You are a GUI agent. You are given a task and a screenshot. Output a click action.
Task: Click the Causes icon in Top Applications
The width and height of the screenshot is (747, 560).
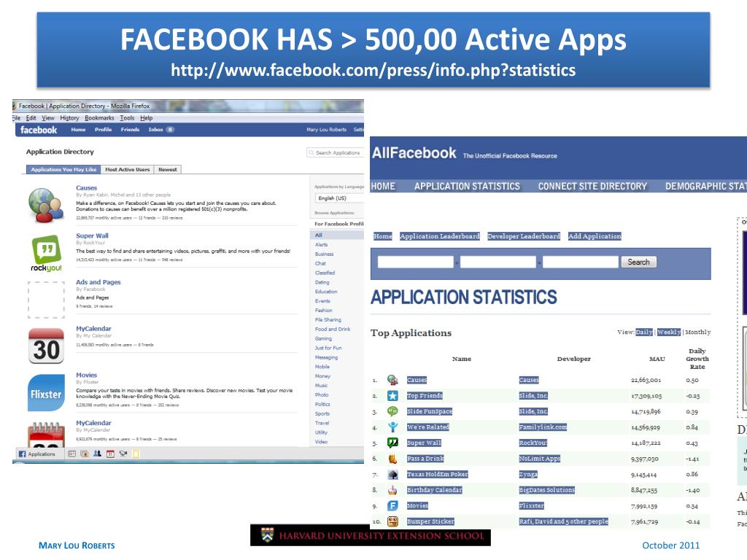point(392,380)
